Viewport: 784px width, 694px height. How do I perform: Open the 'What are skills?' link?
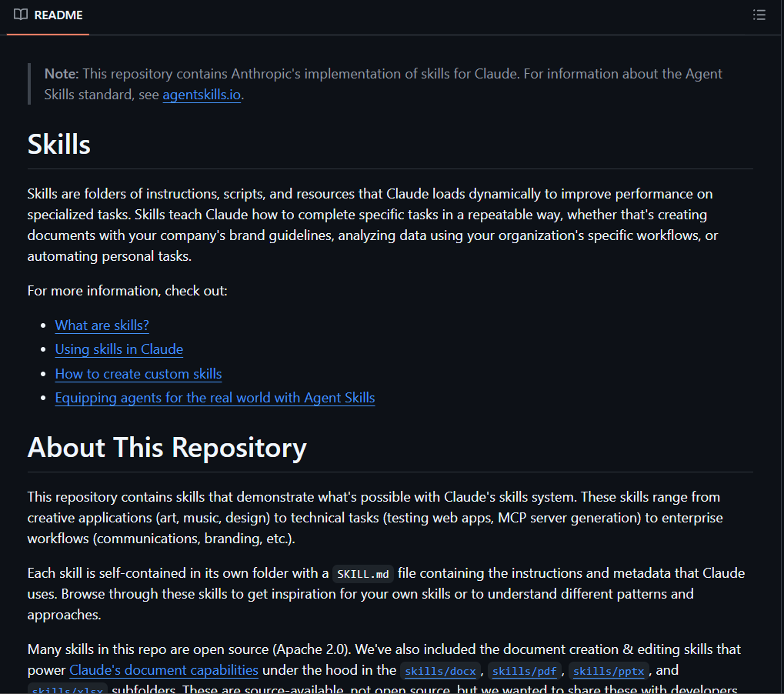pyautogui.click(x=102, y=325)
